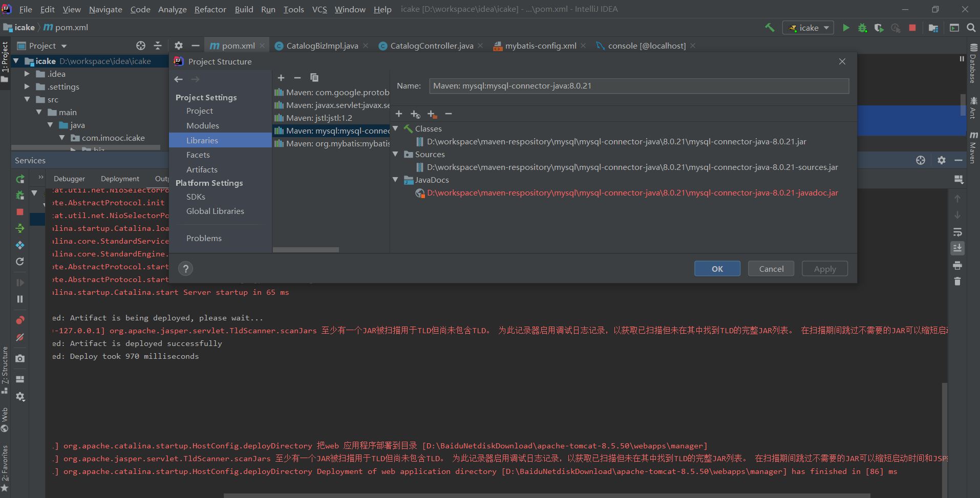Open Search Everywhere magnifier icon
Viewport: 980px width, 498px height.
click(x=971, y=28)
